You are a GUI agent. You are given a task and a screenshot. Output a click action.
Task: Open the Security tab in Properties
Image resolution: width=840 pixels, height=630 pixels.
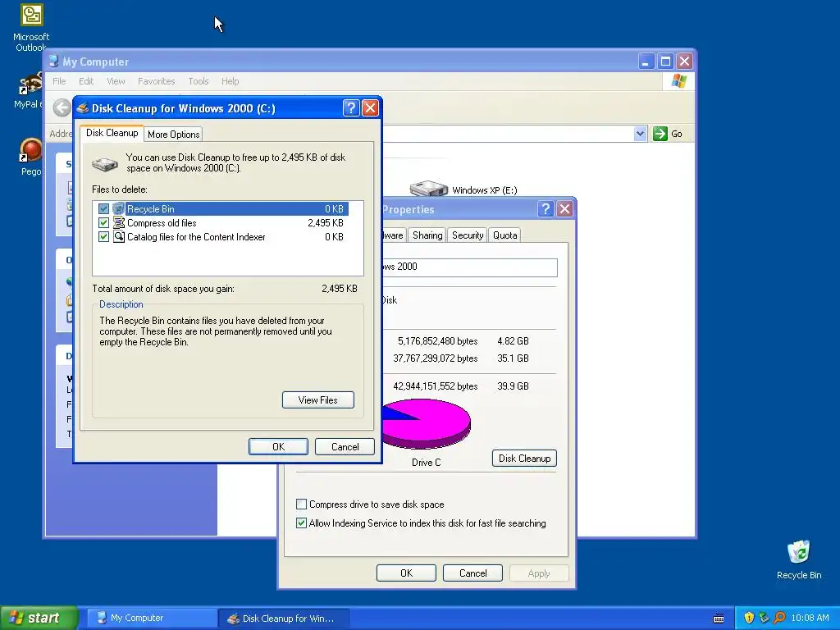(x=468, y=235)
